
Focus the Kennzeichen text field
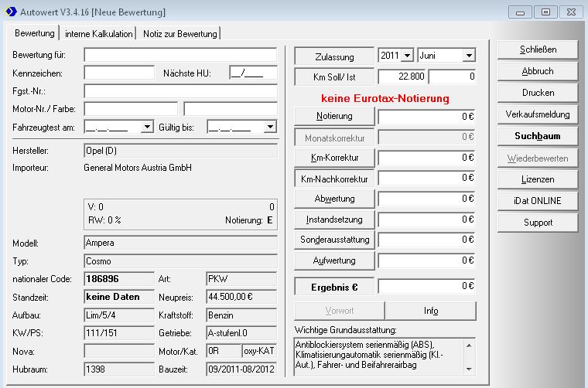tap(119, 73)
